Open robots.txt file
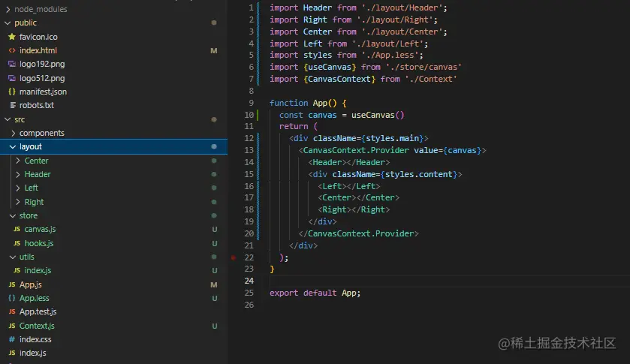This screenshot has width=630, height=364. coord(37,105)
